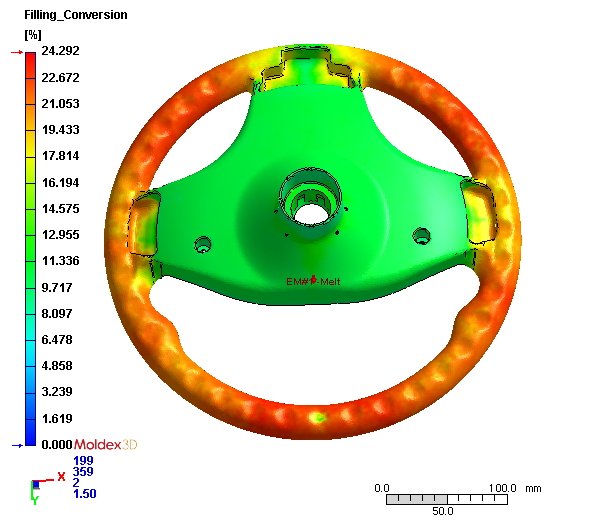This screenshot has width=596, height=522.
Task: Click the XY coordinate axis triad
Action: [48, 488]
